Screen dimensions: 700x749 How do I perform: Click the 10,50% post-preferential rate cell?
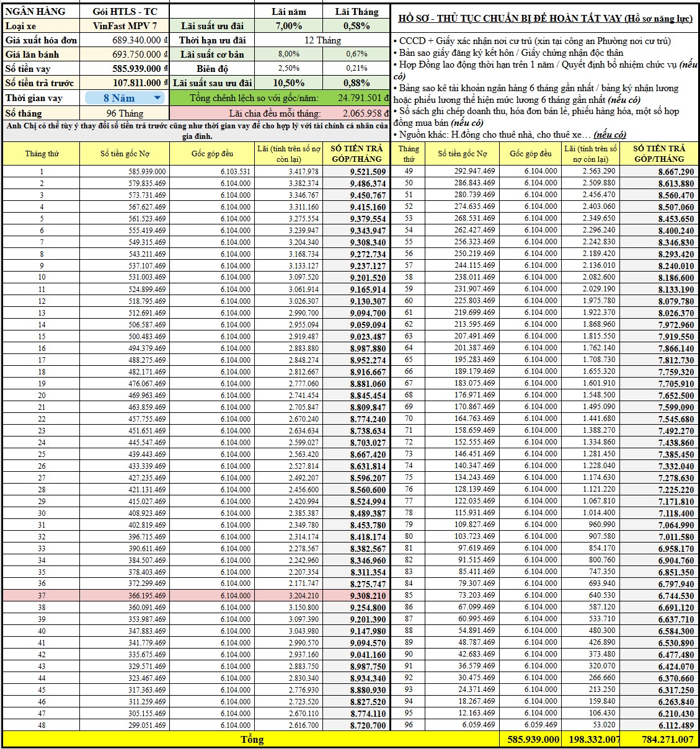point(288,82)
